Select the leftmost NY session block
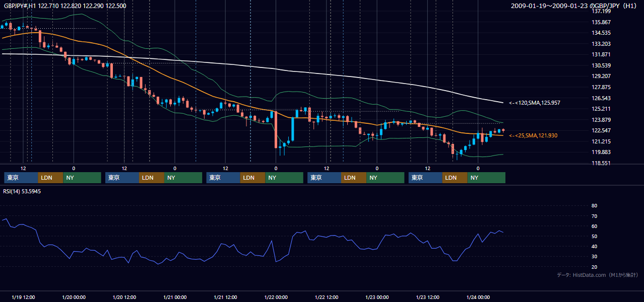The image size is (644, 302). tap(82, 178)
